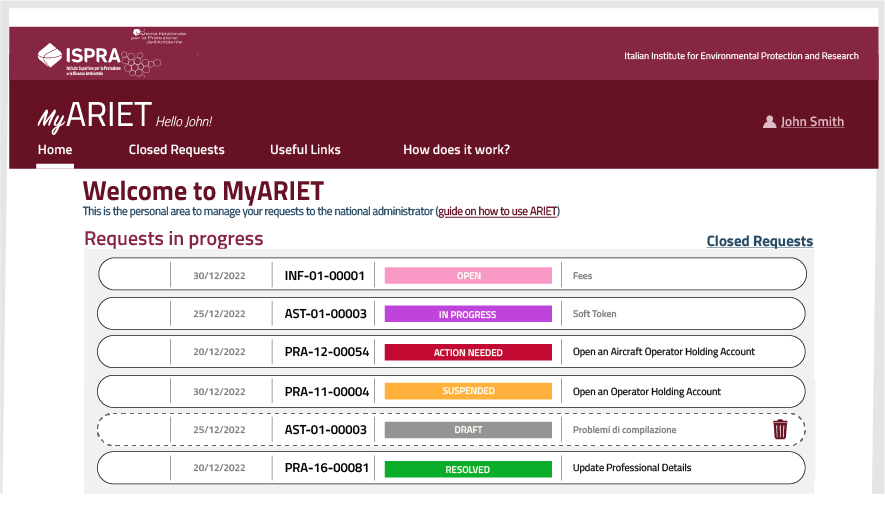
Task: Select the Update Professional Details request
Action: coord(631,468)
